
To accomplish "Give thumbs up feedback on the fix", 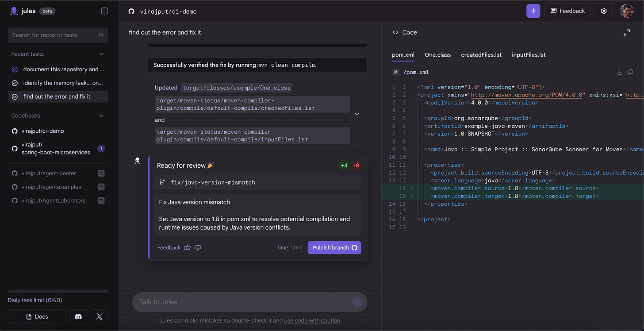I will click(x=187, y=248).
